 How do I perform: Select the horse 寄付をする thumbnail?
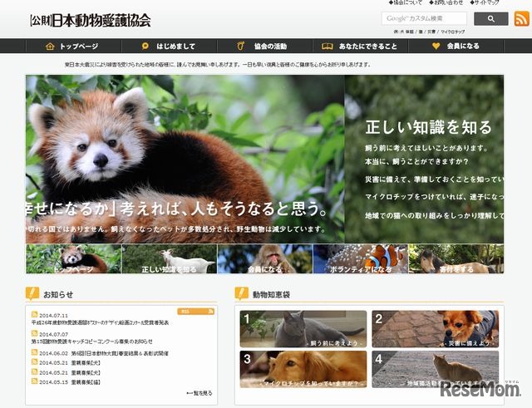(456, 258)
